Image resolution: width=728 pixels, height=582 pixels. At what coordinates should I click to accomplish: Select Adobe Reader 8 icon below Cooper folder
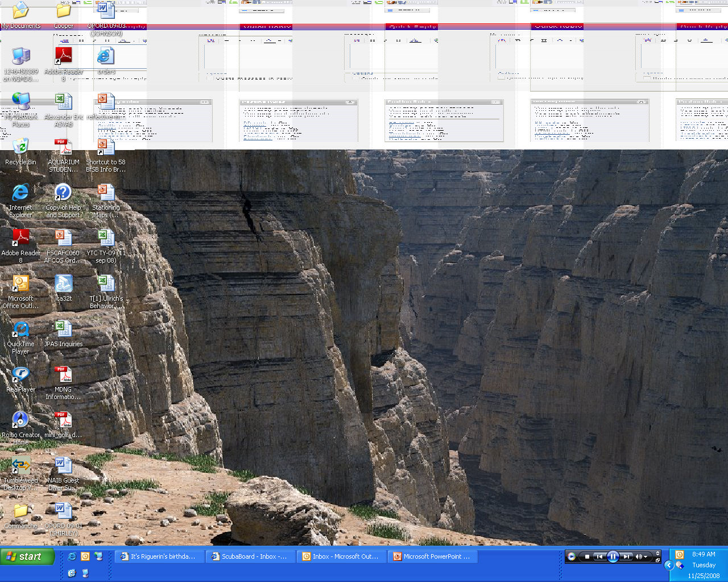[x=63, y=64]
